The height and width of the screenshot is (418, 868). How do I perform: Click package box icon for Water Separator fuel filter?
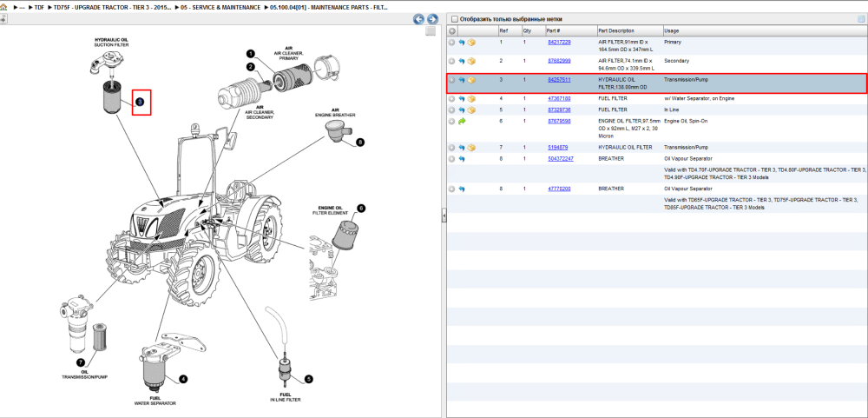coord(471,99)
